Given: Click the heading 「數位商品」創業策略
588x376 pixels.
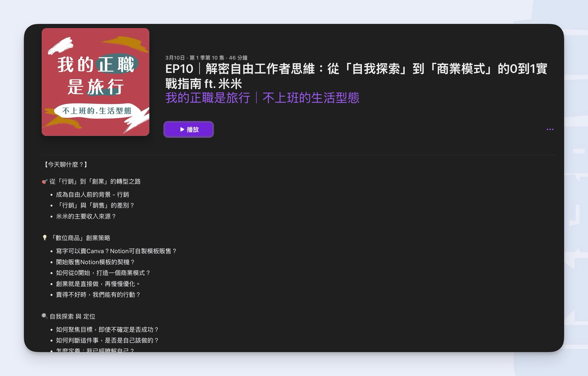Looking at the screenshot, I should coord(80,238).
